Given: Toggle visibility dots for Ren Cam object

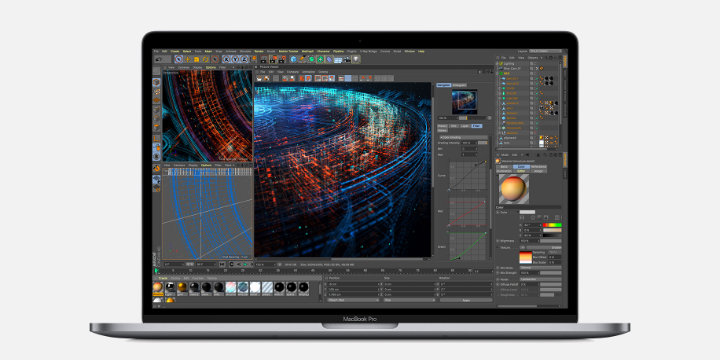Looking at the screenshot, I should 535,68.
